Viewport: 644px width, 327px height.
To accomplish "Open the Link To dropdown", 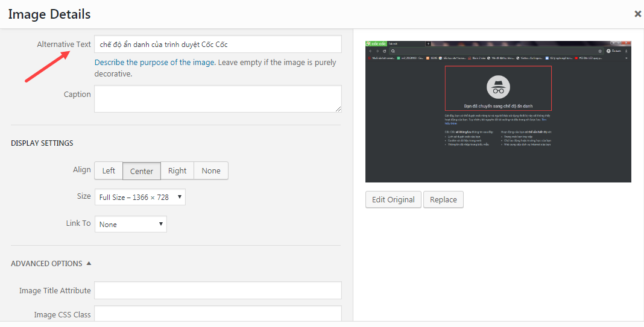I will coord(131,224).
